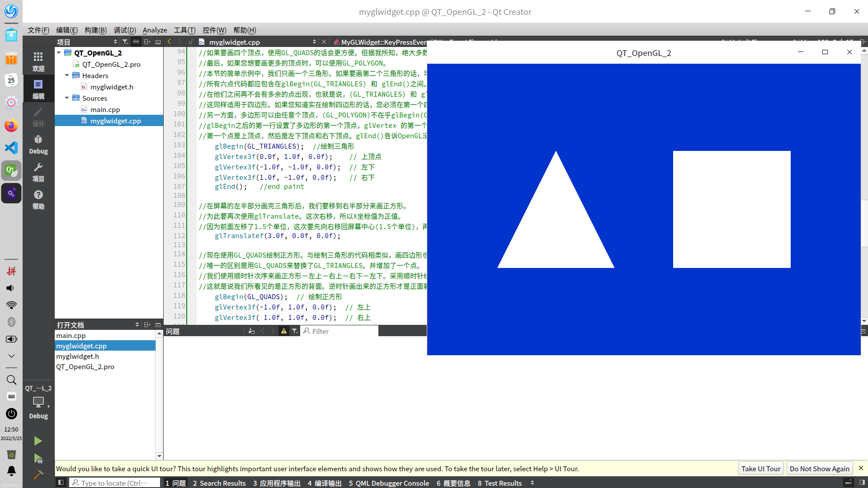This screenshot has height=488, width=868.
Task: Toggle the left sidebar visibility
Action: pyautogui.click(x=61, y=483)
